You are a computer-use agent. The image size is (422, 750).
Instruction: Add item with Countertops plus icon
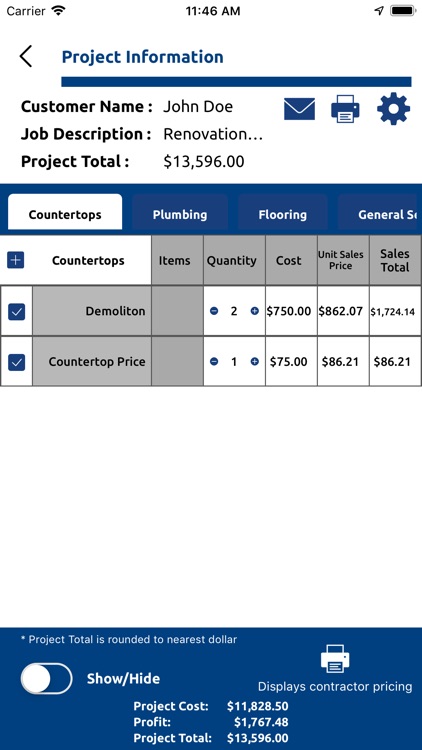click(x=16, y=260)
